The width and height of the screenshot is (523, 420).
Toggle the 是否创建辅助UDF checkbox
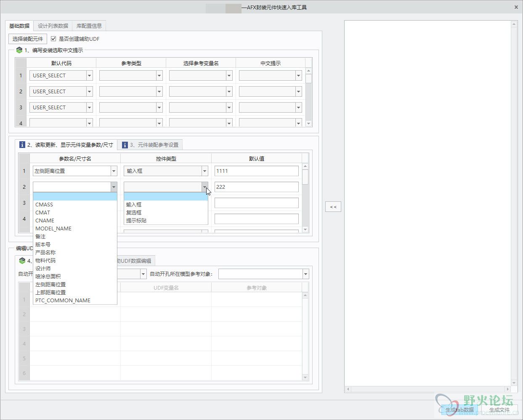pyautogui.click(x=53, y=39)
